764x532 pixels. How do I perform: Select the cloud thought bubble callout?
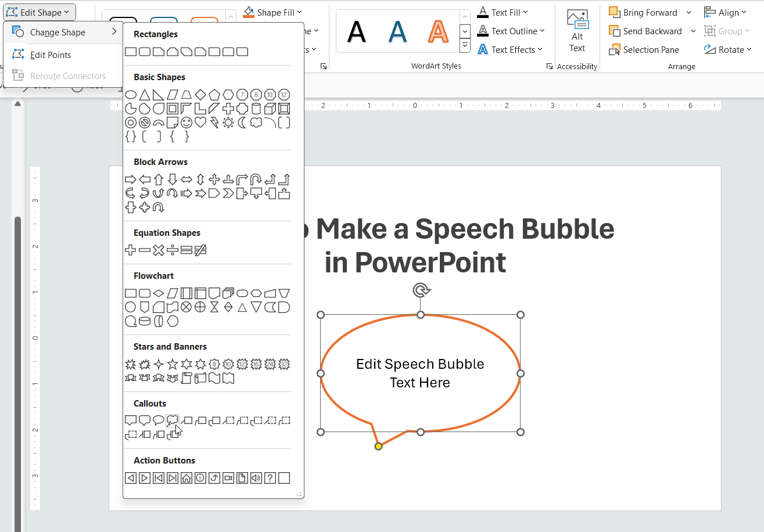click(173, 420)
